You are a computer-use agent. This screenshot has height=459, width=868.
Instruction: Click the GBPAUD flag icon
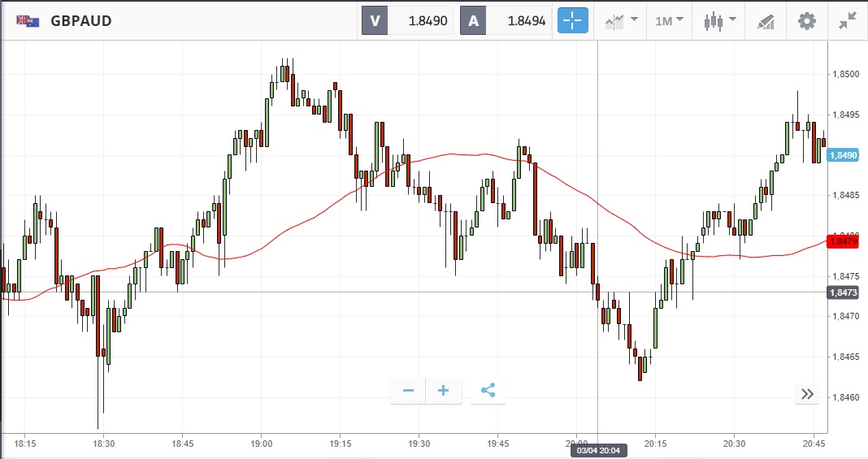pyautogui.click(x=29, y=21)
